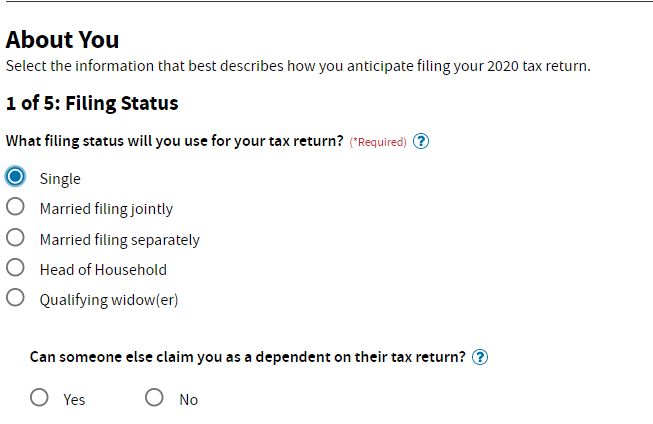Click the 1 of 5: Filing Status heading
Screen dimensions: 653x424
tap(92, 103)
